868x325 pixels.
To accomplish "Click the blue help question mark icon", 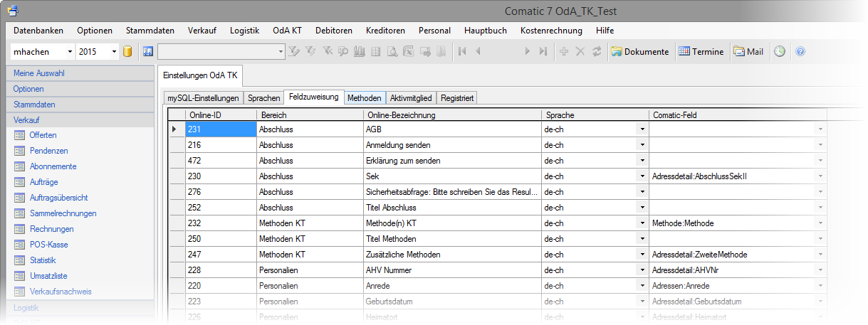I will (800, 52).
